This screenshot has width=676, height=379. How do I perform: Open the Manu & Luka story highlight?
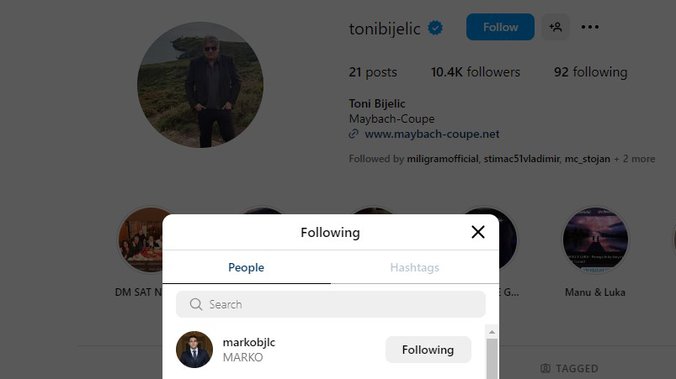click(595, 240)
